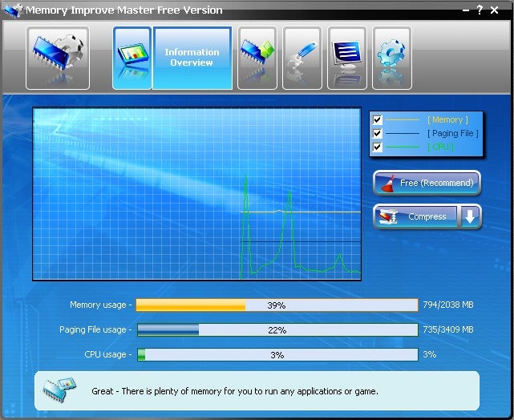Open the monitor with list lines tab

tap(347, 58)
